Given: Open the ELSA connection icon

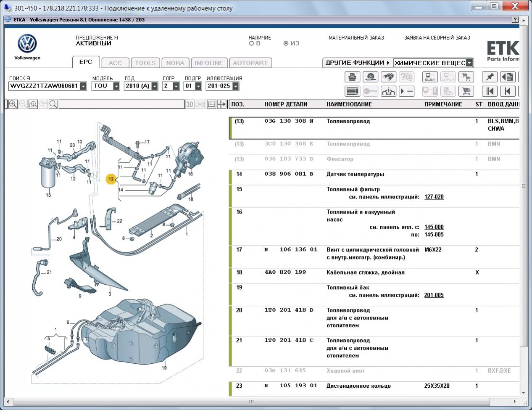Looking at the screenshot, I should point(430,77).
